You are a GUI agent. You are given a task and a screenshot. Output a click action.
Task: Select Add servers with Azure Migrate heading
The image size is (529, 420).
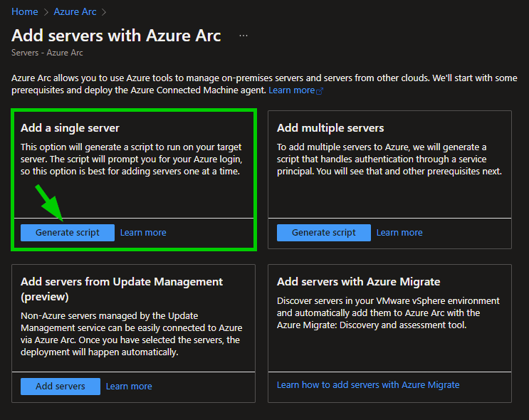tap(358, 282)
